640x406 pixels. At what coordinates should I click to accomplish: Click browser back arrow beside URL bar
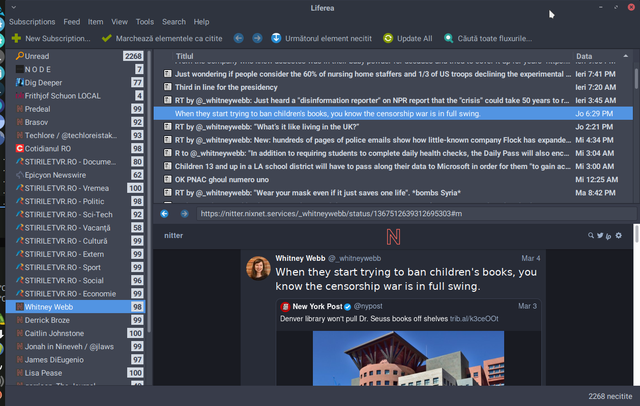click(x=164, y=213)
